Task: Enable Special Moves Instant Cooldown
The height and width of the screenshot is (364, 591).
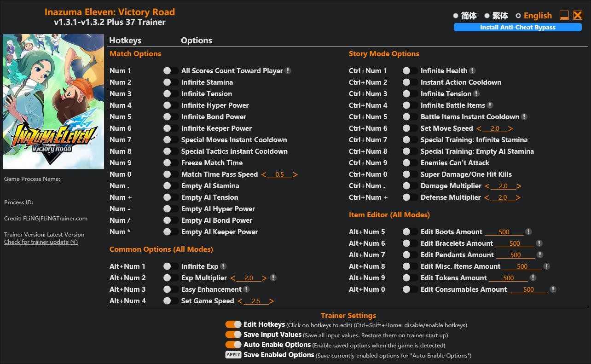Action: coord(170,140)
